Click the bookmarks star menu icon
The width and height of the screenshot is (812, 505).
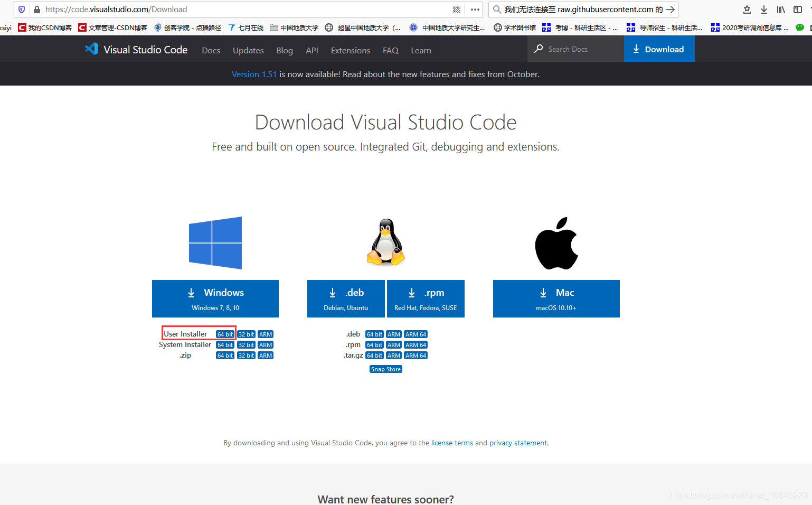[x=747, y=10]
